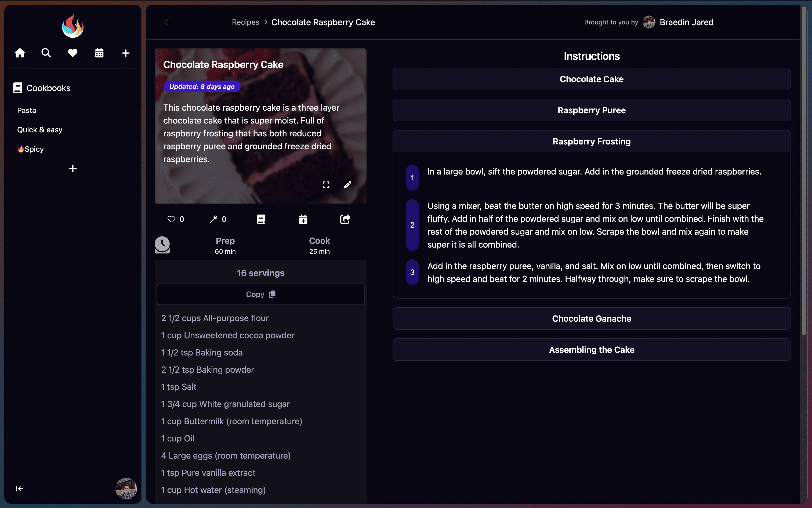
Task: Expand the Chocolate Ganache section
Action: pos(591,318)
